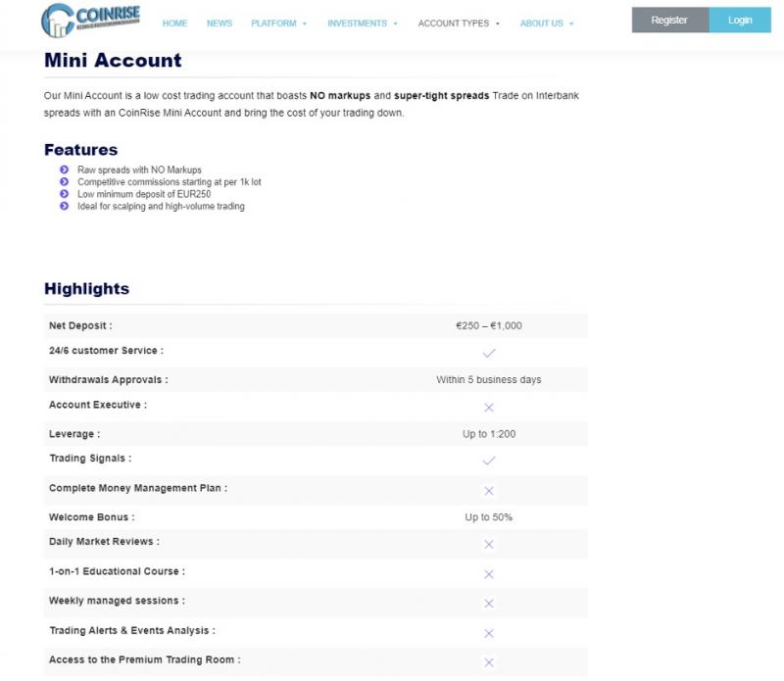
Task: Open the ACCOUNT TYPES dropdown
Action: tap(459, 24)
